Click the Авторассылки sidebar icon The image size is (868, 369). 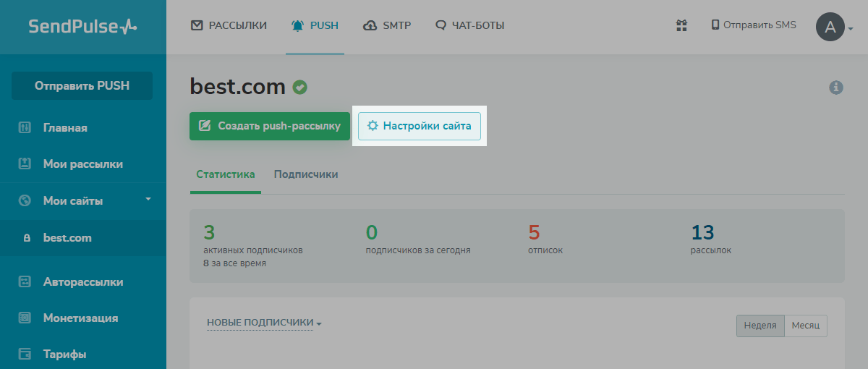coord(25,282)
